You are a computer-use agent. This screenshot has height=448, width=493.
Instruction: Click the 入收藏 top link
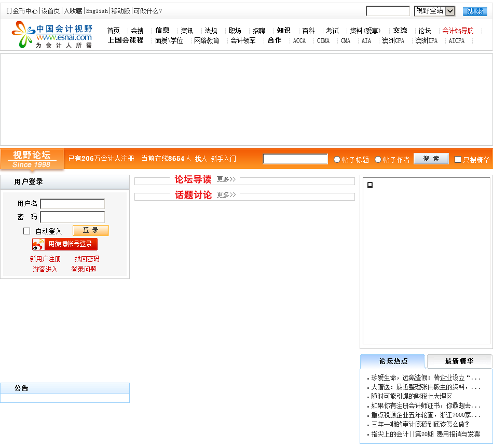(x=73, y=11)
